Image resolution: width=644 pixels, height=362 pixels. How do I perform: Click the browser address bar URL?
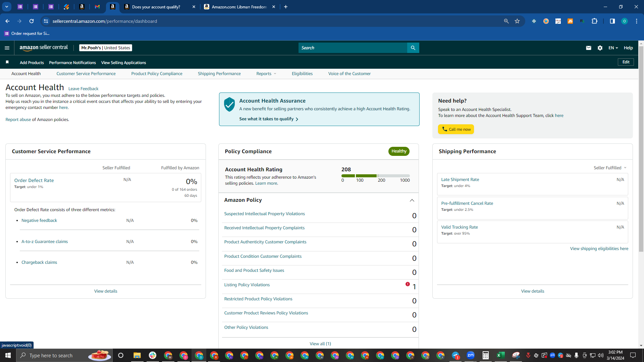point(105,21)
